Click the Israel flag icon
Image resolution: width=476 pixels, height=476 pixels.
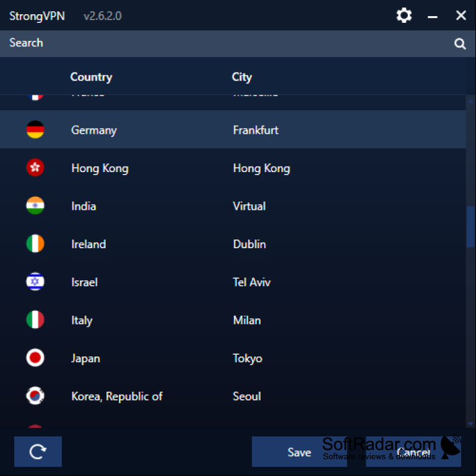(x=35, y=282)
